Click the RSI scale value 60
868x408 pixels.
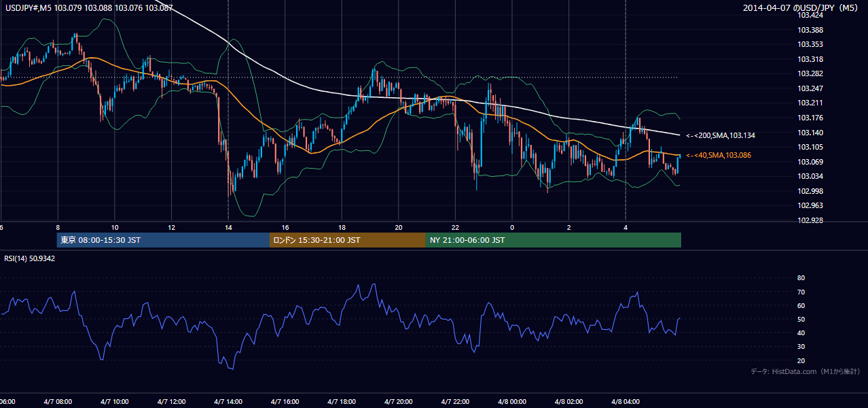[x=801, y=305]
